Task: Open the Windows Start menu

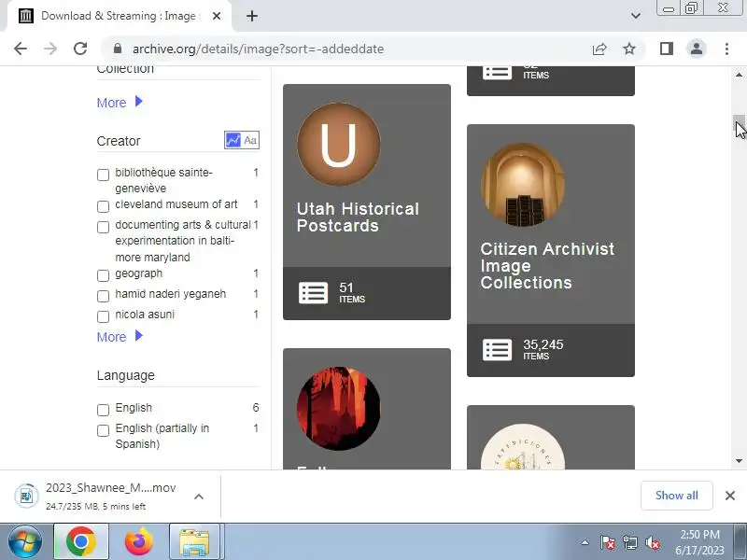Action: 25,541
